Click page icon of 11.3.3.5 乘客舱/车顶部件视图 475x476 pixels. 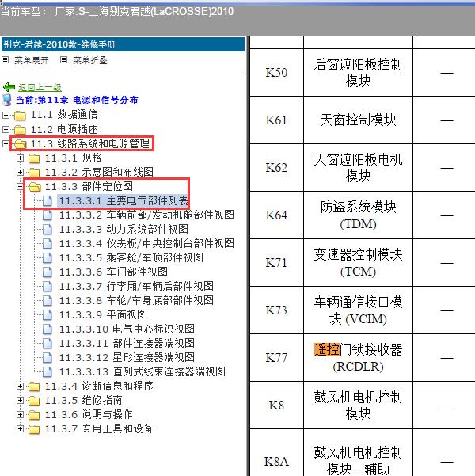tap(47, 257)
